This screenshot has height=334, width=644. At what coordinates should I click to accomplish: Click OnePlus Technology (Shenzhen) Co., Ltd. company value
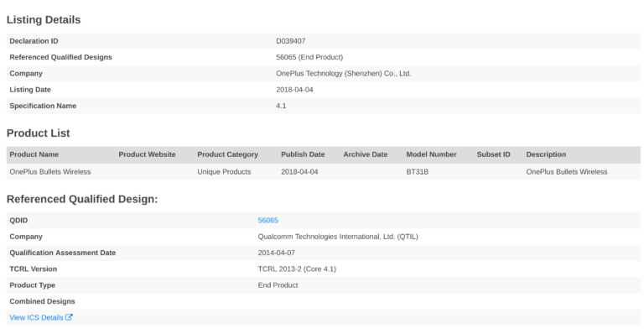(343, 74)
